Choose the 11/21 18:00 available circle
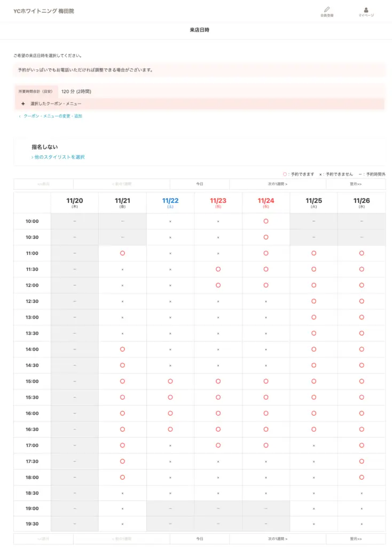The height and width of the screenshot is (547, 392). [122, 478]
